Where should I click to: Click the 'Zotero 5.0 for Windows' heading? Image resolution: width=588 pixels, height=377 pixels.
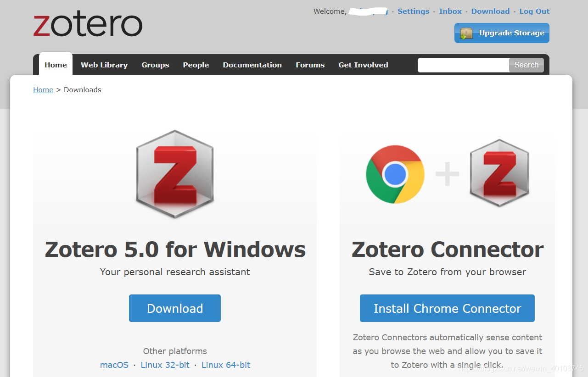point(175,249)
